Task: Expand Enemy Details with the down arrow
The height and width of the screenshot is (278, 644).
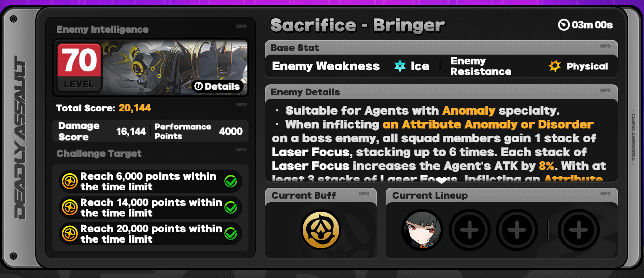Action: (441, 181)
